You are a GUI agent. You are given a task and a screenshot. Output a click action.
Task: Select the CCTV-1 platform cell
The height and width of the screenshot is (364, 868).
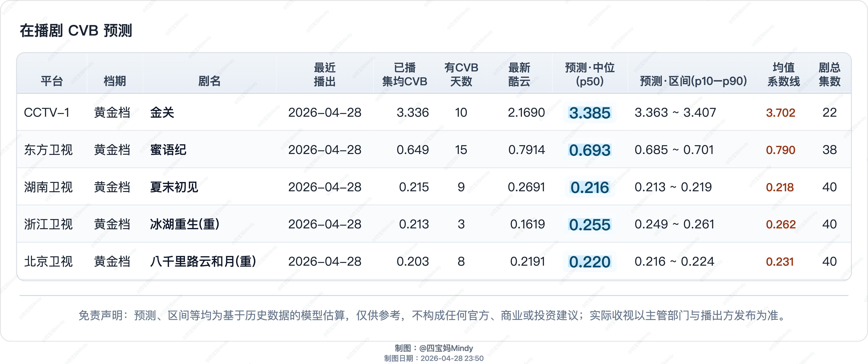tap(47, 113)
